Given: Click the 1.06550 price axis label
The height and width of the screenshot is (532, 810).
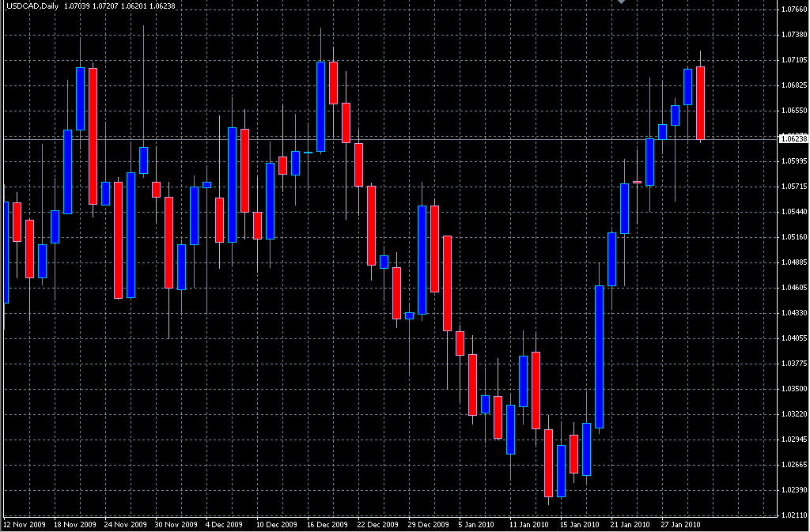Looking at the screenshot, I should pos(794,111).
